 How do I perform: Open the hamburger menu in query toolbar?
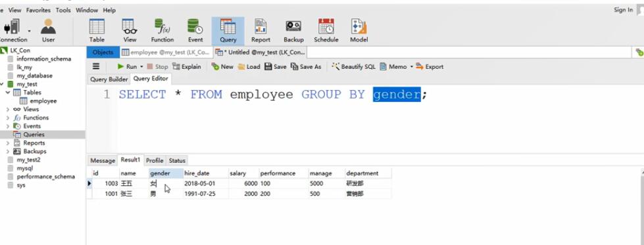(x=95, y=66)
